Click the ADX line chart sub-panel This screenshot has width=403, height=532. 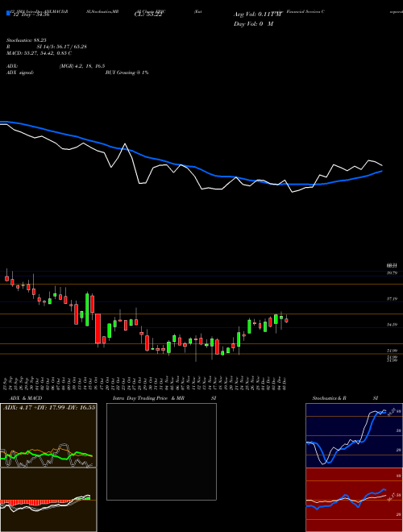[x=48, y=435]
